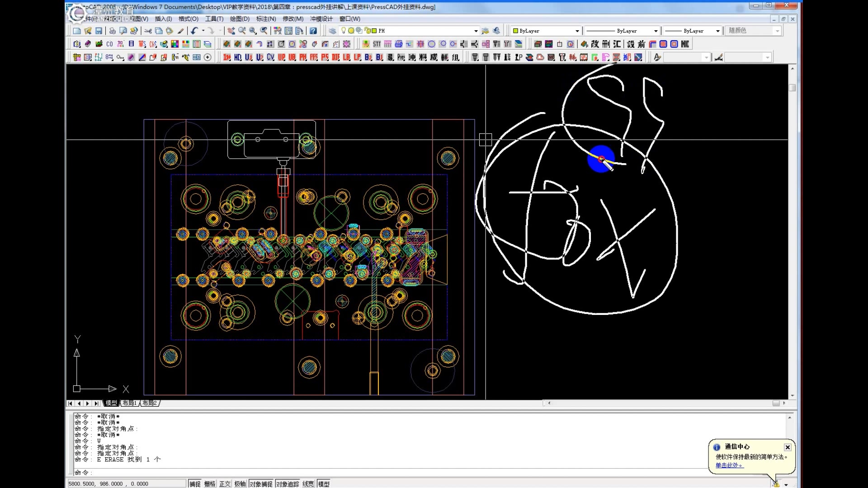Viewport: 868px width, 488px height.
Task: Toggle the 栅格 grid status button
Action: click(210, 484)
